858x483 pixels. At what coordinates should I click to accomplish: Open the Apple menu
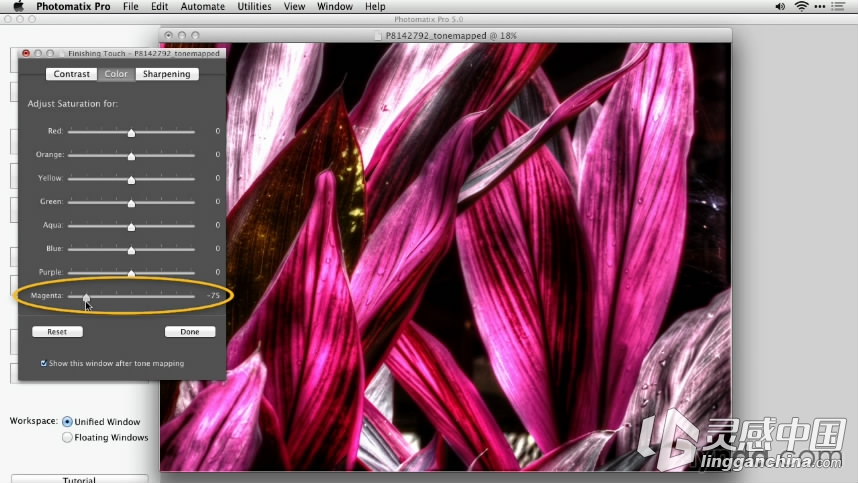[x=19, y=6]
